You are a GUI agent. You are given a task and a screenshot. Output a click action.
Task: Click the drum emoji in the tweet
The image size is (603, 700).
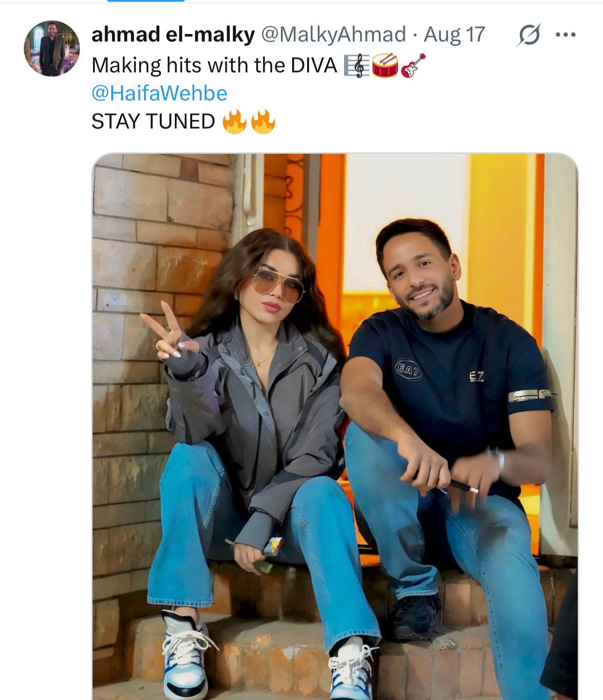click(385, 65)
